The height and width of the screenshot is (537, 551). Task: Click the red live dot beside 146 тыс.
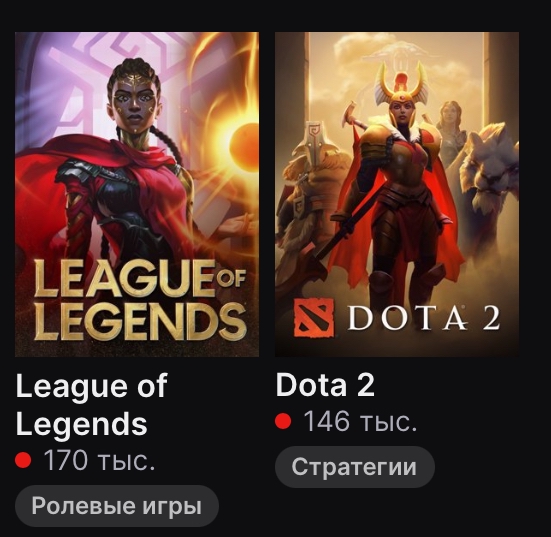click(283, 421)
